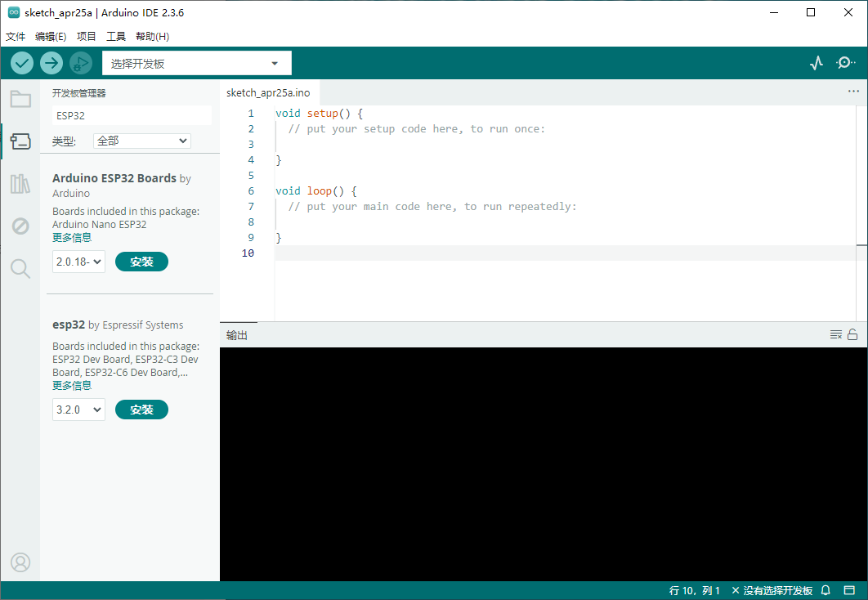The height and width of the screenshot is (600, 868).
Task: Open the board selection dropdown
Action: coord(196,63)
